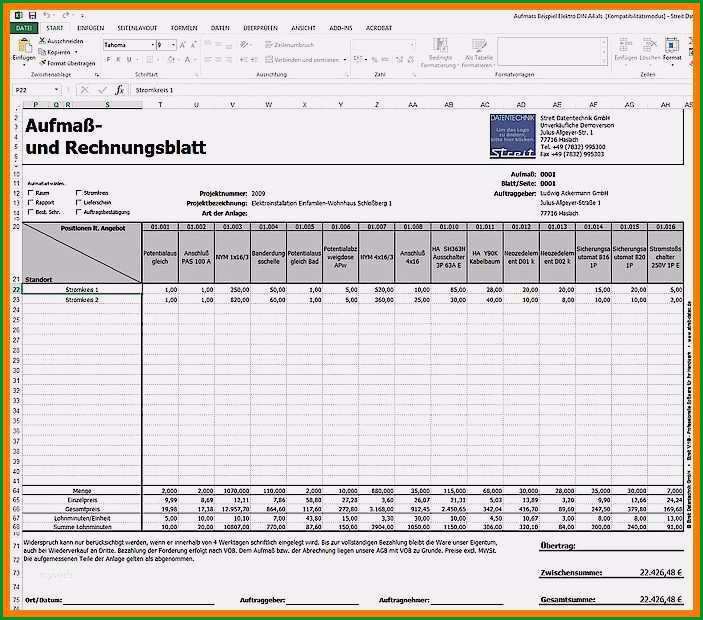The height and width of the screenshot is (620, 703).
Task: Tick the Auftragsbestätigung checkbox
Action: click(78, 212)
